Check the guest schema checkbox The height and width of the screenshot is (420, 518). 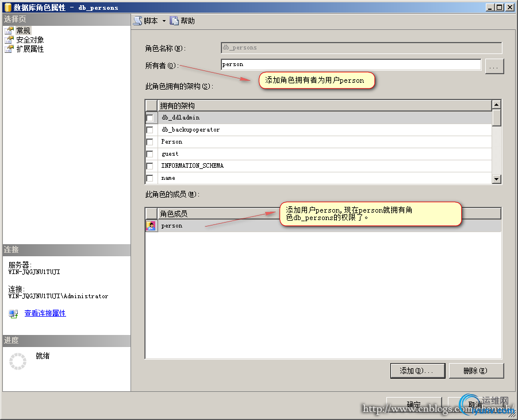[149, 154]
